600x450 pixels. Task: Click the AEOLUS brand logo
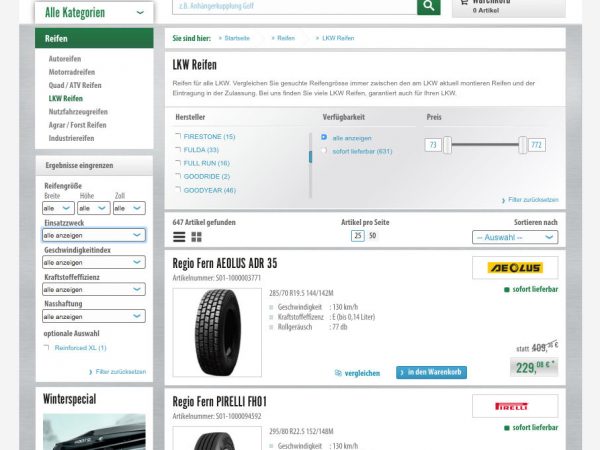(515, 267)
